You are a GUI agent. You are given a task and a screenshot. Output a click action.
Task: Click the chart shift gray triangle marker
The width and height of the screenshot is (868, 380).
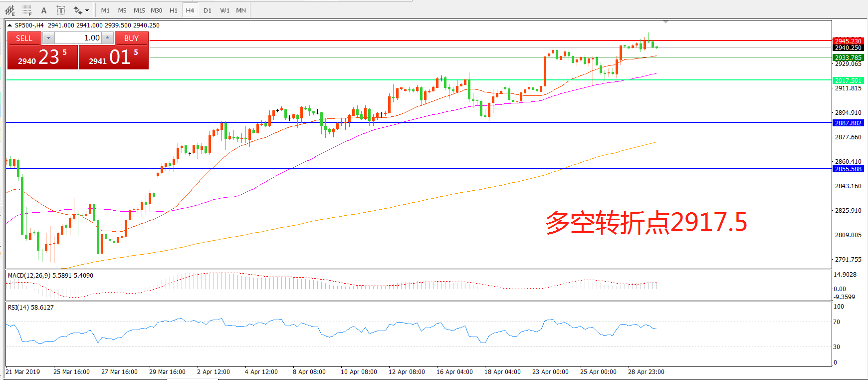pyautogui.click(x=665, y=22)
